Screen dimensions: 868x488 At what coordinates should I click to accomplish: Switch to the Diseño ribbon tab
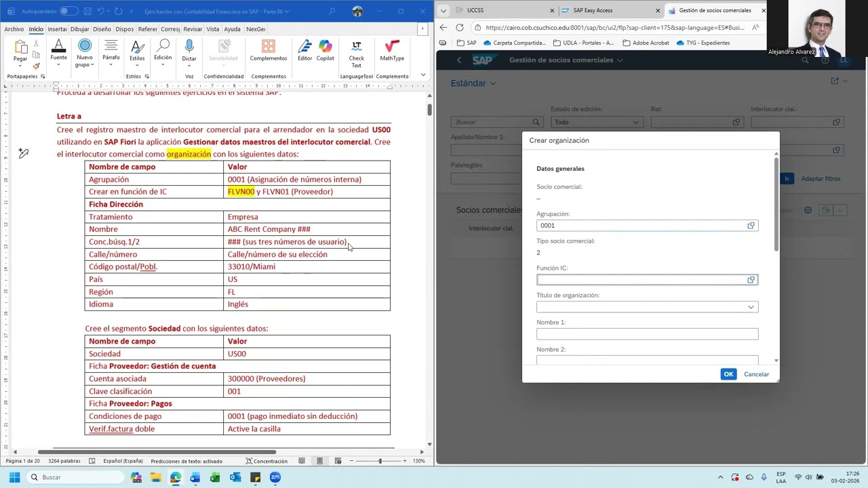click(x=102, y=29)
